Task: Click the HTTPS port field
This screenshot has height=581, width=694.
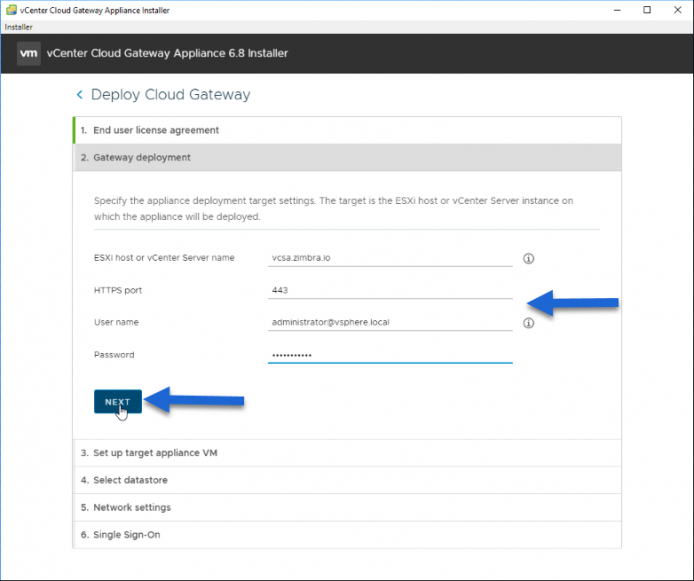Action: 390,290
